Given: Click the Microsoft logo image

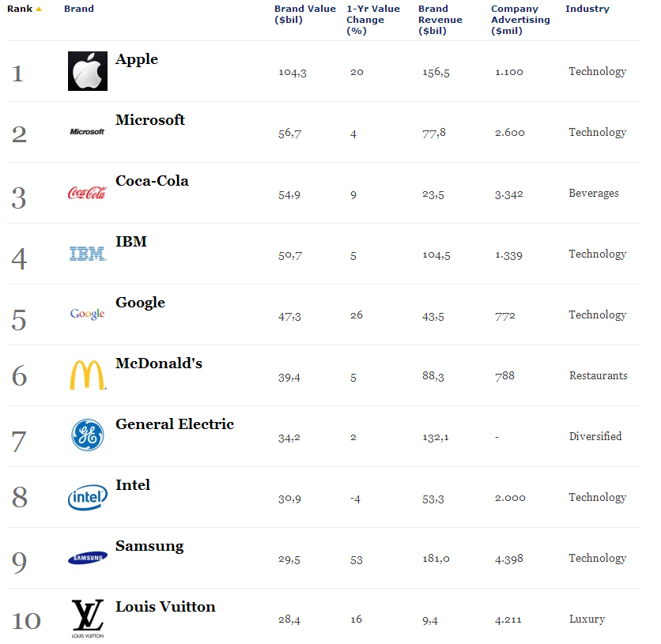Looking at the screenshot, I should point(87,132).
